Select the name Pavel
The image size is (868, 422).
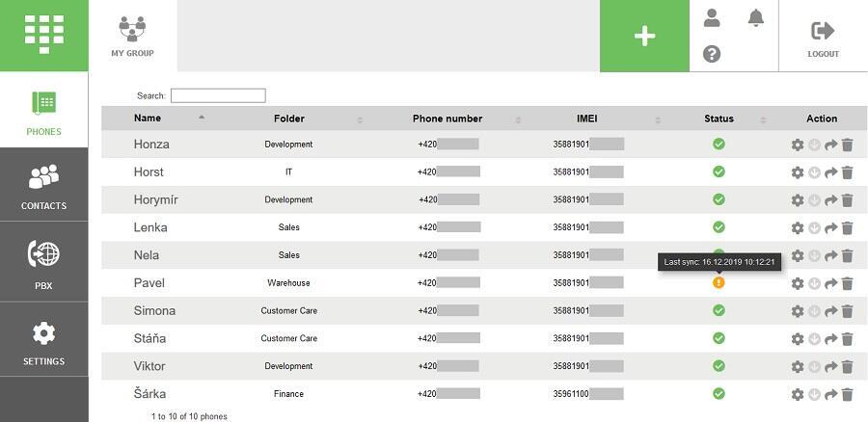point(149,282)
